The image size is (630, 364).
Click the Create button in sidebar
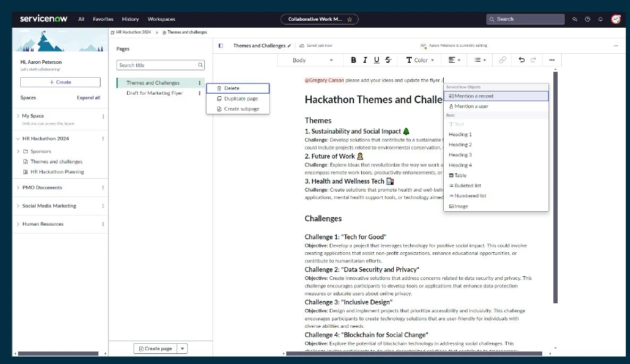pos(60,82)
